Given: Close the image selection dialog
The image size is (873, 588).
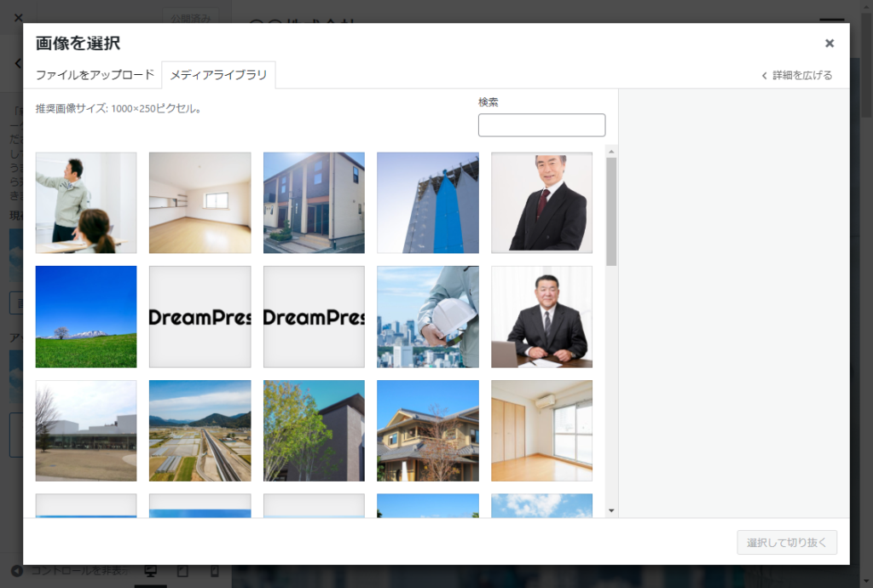Looking at the screenshot, I should 829,43.
